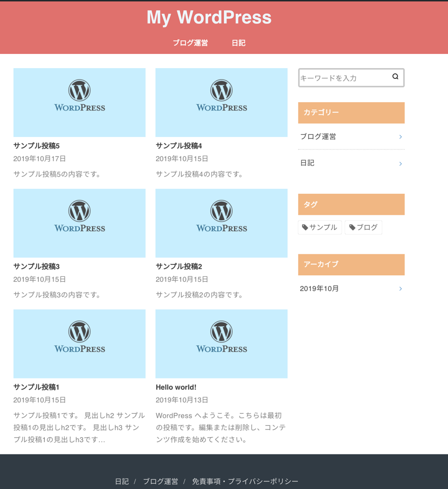Open 日記 in header navigation
Screen dimensions: 448x489
coord(238,43)
